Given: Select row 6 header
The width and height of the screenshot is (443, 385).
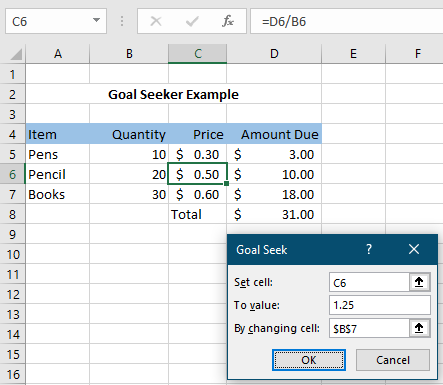Looking at the screenshot, I should [x=13, y=174].
